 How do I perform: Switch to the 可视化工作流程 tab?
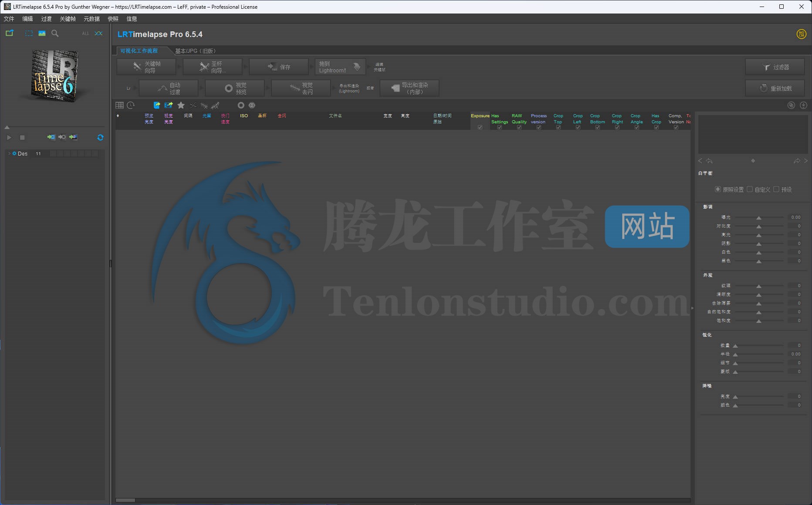pyautogui.click(x=139, y=51)
